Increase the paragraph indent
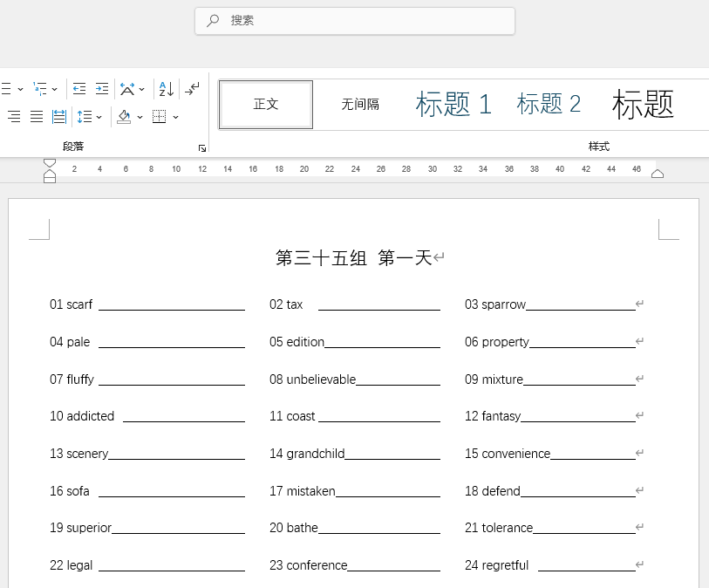Image resolution: width=709 pixels, height=588 pixels. pyautogui.click(x=102, y=89)
